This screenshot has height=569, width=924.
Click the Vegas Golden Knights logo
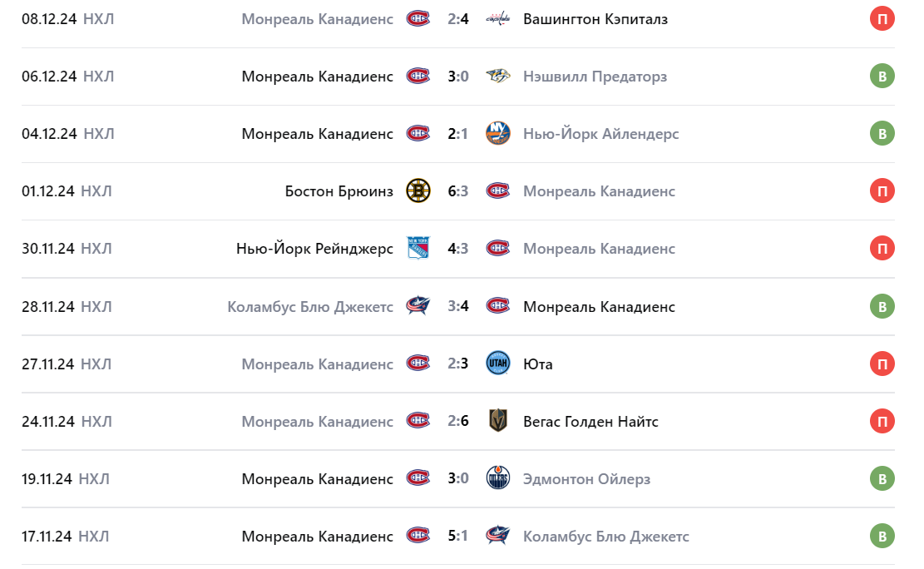click(497, 421)
